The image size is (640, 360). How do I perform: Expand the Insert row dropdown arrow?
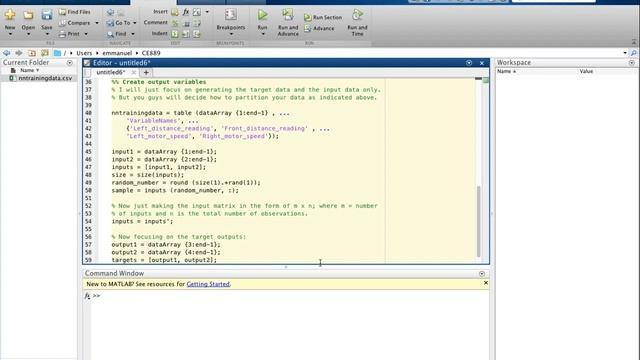coord(207,12)
